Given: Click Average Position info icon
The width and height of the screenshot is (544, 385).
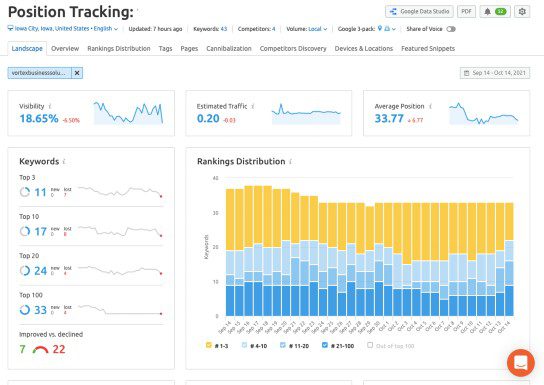Looking at the screenshot, I should (431, 106).
